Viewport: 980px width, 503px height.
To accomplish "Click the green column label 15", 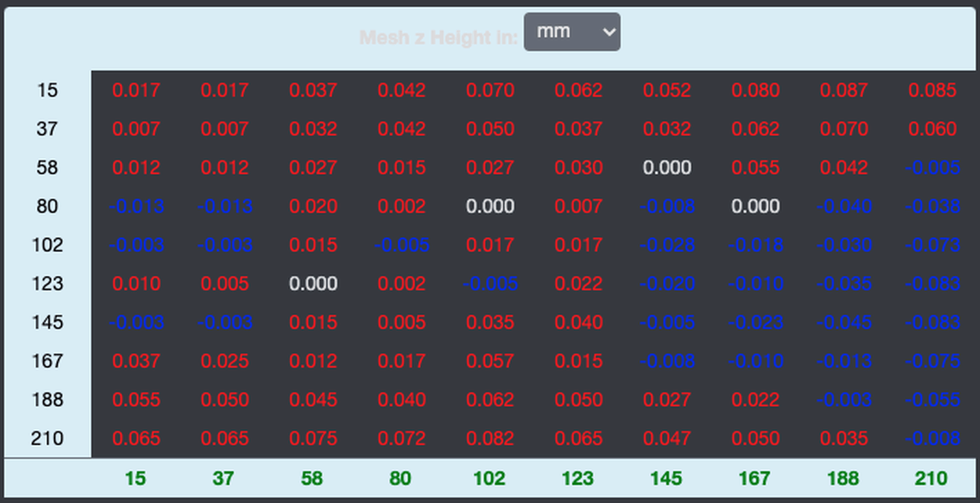I will (x=135, y=479).
